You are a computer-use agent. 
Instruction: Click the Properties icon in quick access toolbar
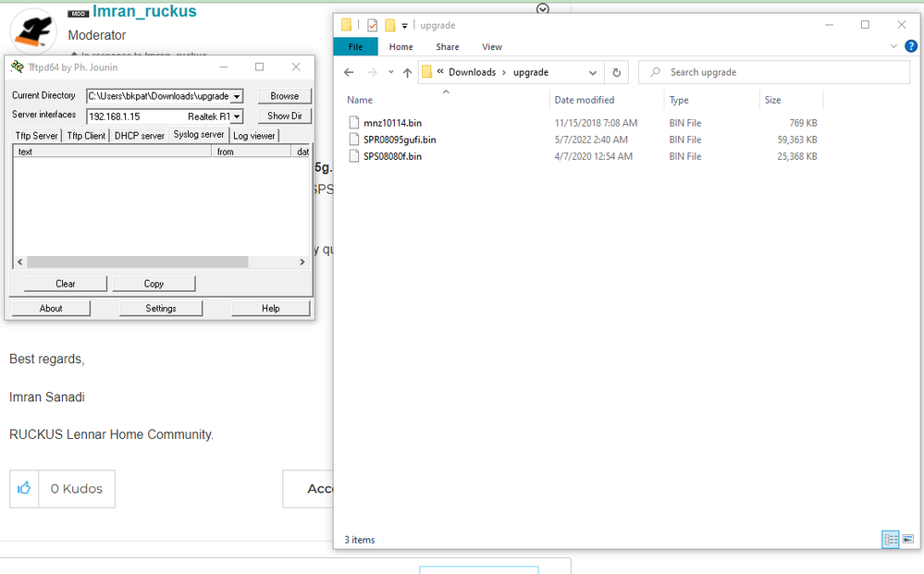pyautogui.click(x=372, y=25)
